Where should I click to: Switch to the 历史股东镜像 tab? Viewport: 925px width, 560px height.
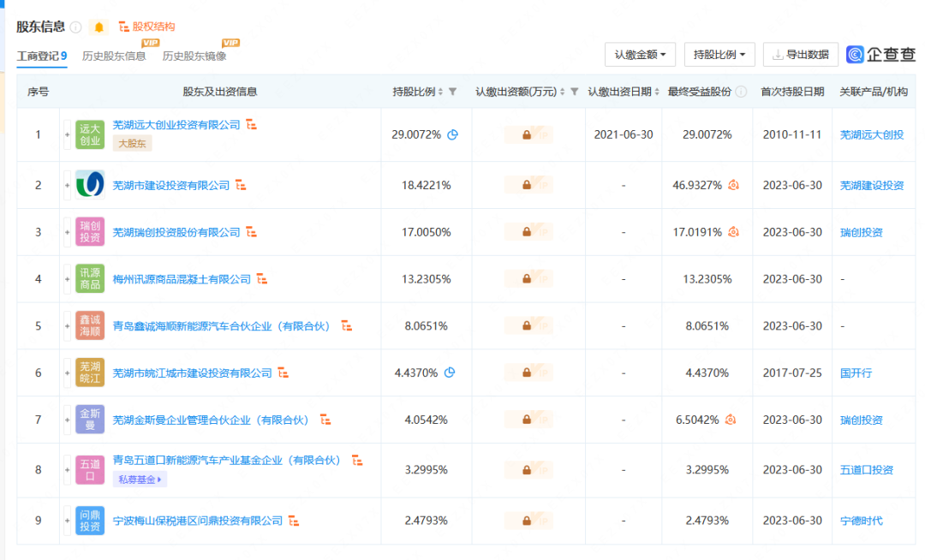[194, 56]
